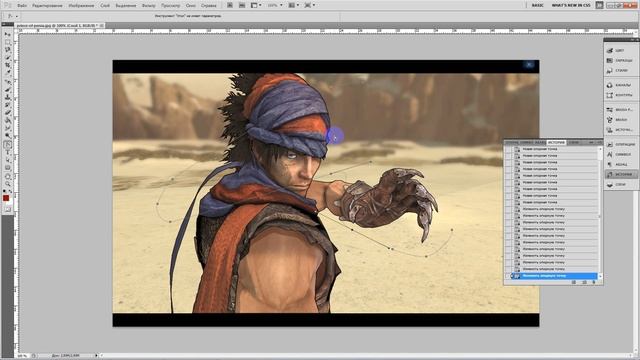640x360 pixels.
Task: Open the Изображение menu
Action: 81,6
